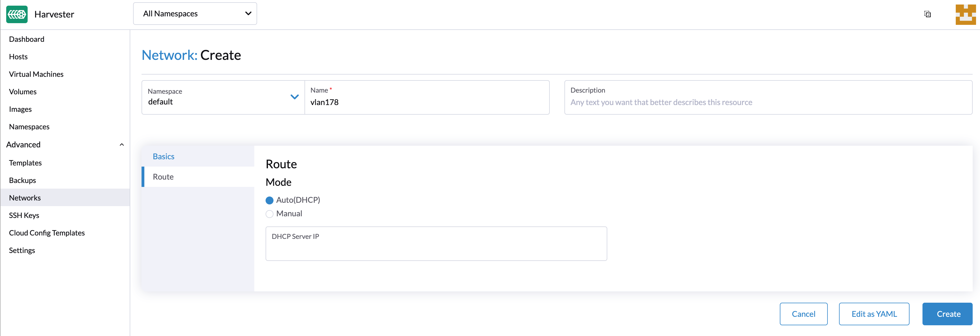
Task: Open the All Namespaces dropdown
Action: point(195,14)
